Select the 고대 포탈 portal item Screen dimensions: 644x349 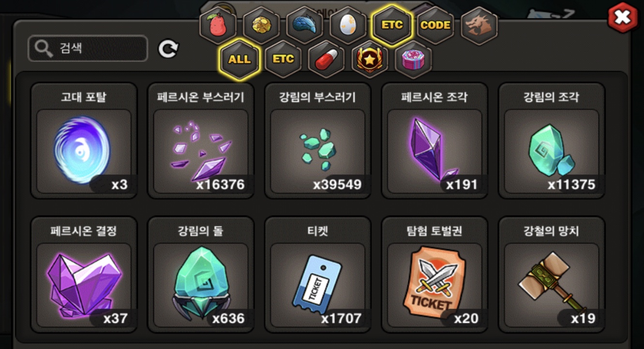coord(84,141)
